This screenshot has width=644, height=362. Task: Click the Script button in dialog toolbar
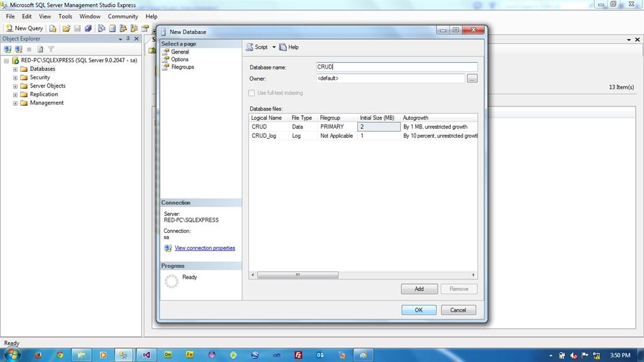(257, 47)
